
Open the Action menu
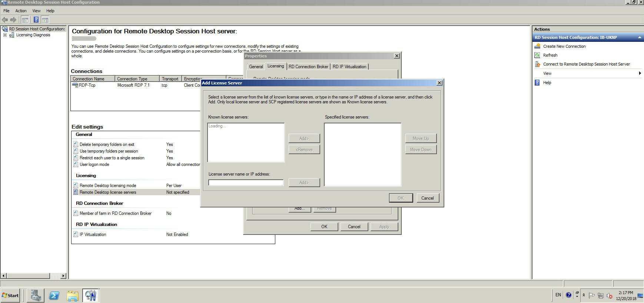[x=21, y=11]
